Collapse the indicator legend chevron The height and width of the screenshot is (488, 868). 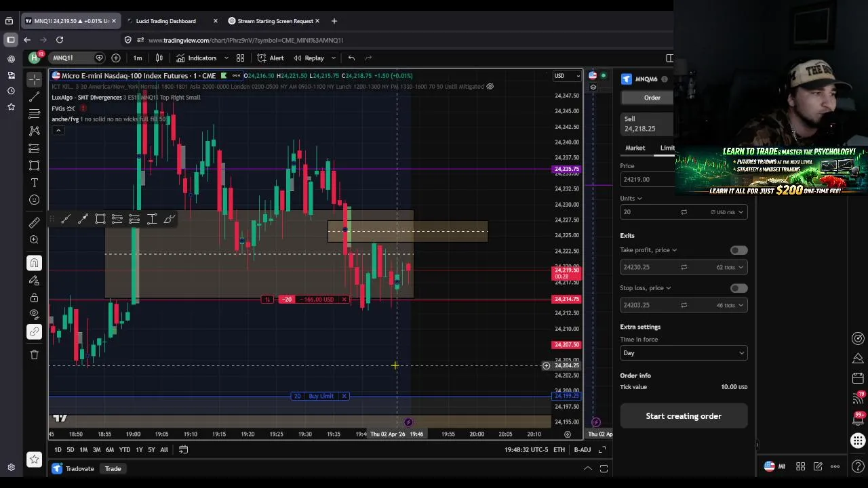(58, 130)
